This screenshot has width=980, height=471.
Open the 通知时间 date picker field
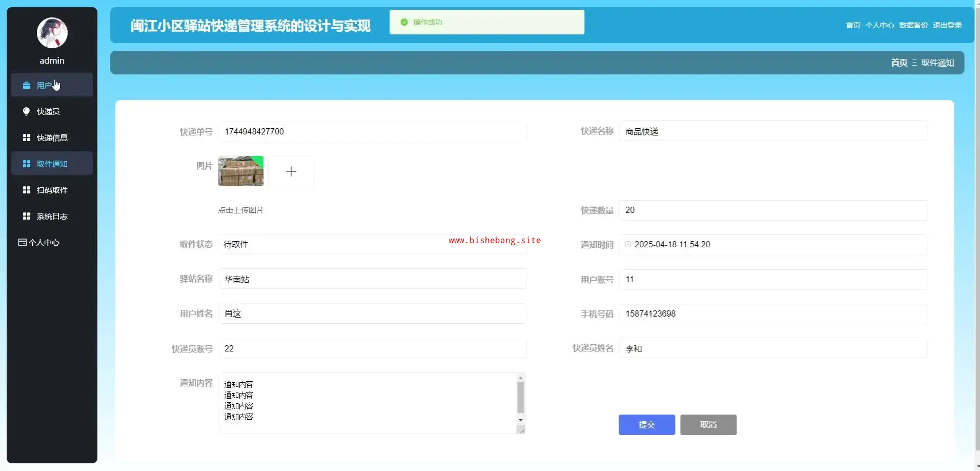pos(773,245)
